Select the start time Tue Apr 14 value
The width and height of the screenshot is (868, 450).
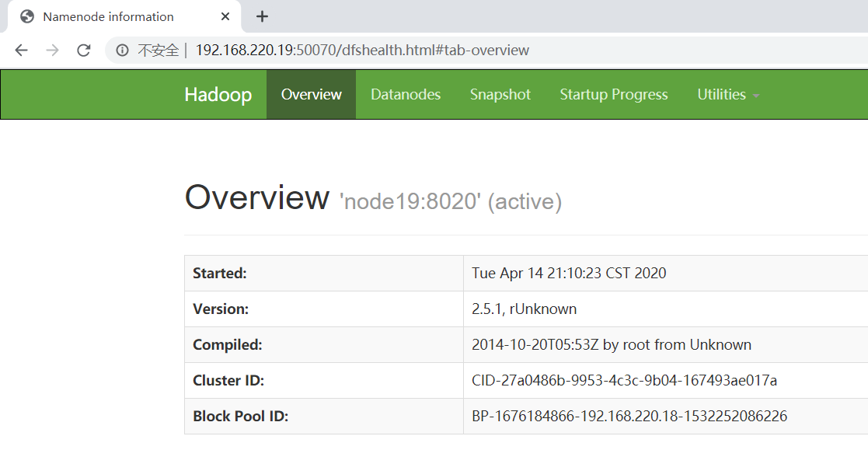[x=569, y=274]
